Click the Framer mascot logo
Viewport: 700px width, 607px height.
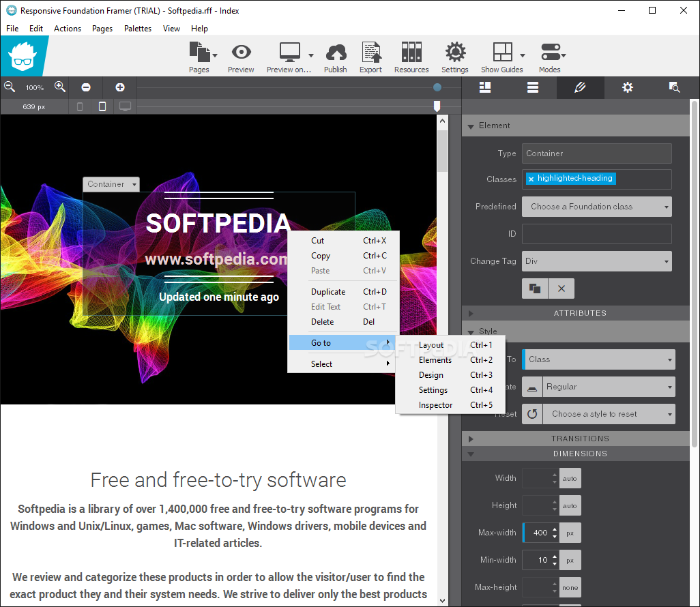tap(23, 56)
